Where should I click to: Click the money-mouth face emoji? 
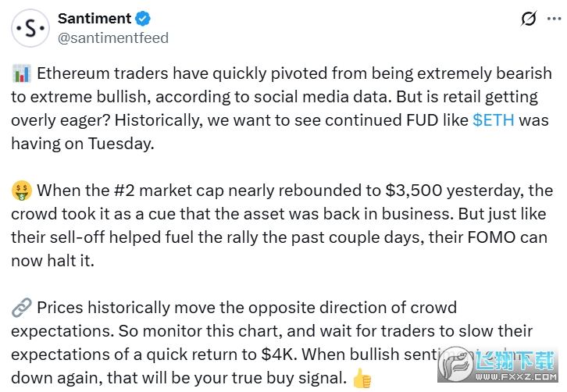[x=22, y=191]
